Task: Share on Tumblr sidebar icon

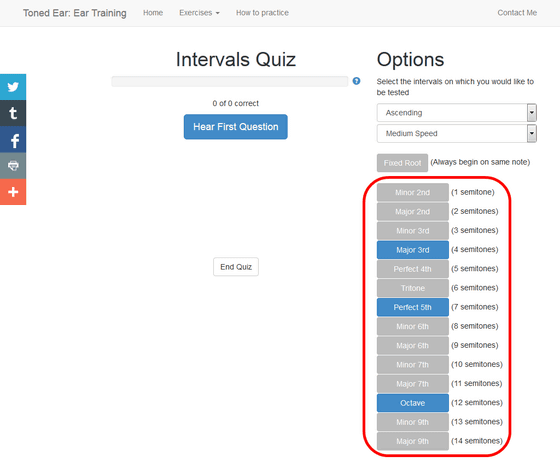Action: 13,113
